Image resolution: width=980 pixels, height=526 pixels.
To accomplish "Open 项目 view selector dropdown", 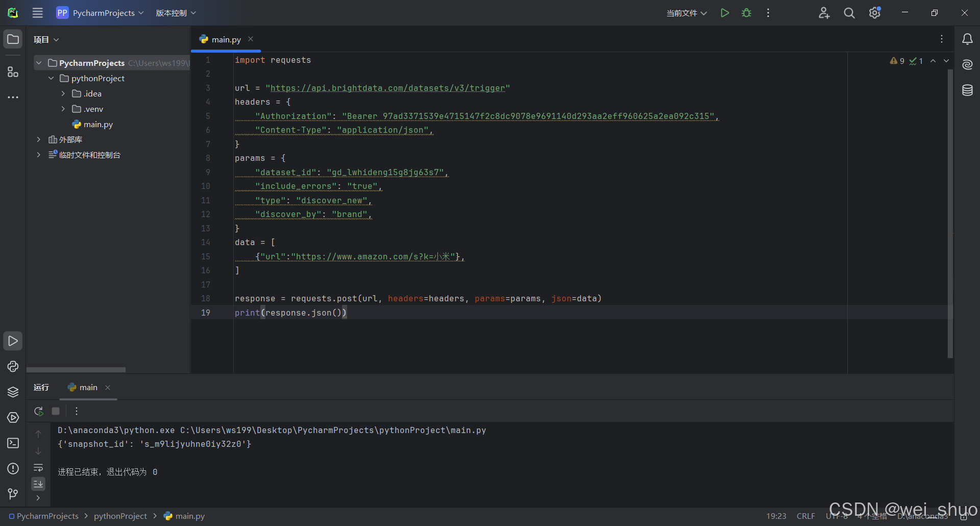I will click(x=46, y=39).
